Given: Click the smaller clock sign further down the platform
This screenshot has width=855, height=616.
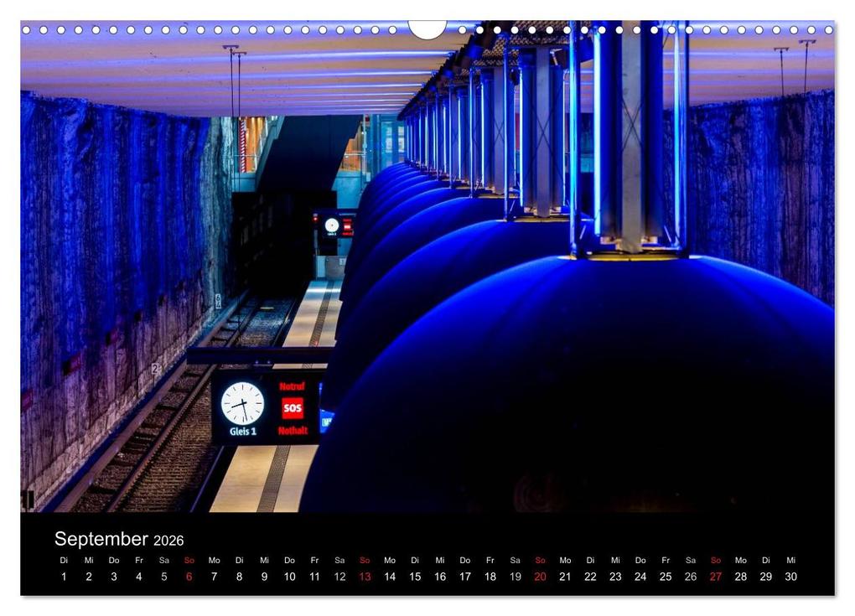Looking at the screenshot, I should 332,225.
